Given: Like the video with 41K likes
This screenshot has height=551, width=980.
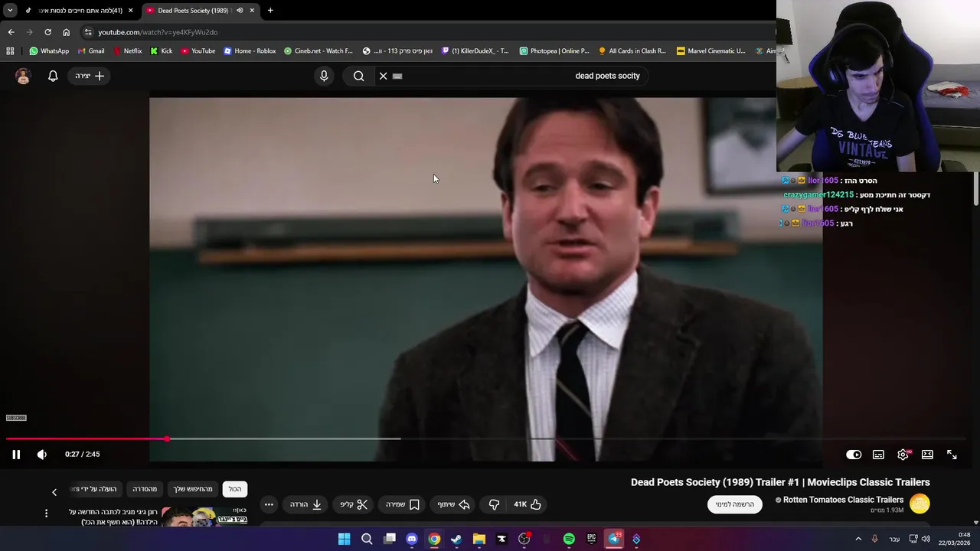Looking at the screenshot, I should (528, 504).
